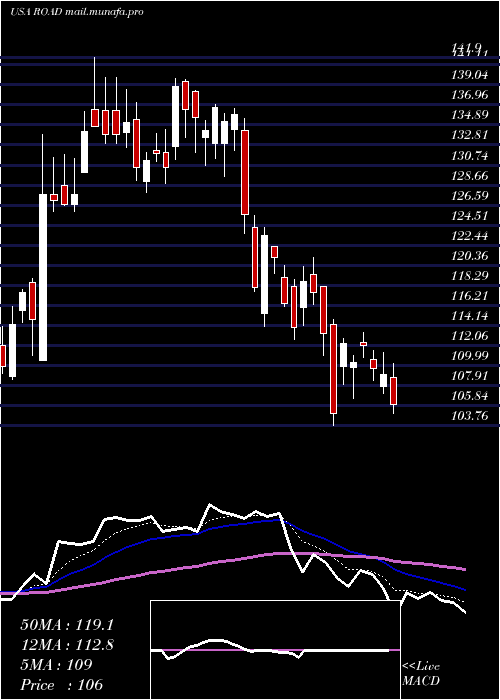
Task: Select the 139.04 price axis label
Action: click(470, 75)
